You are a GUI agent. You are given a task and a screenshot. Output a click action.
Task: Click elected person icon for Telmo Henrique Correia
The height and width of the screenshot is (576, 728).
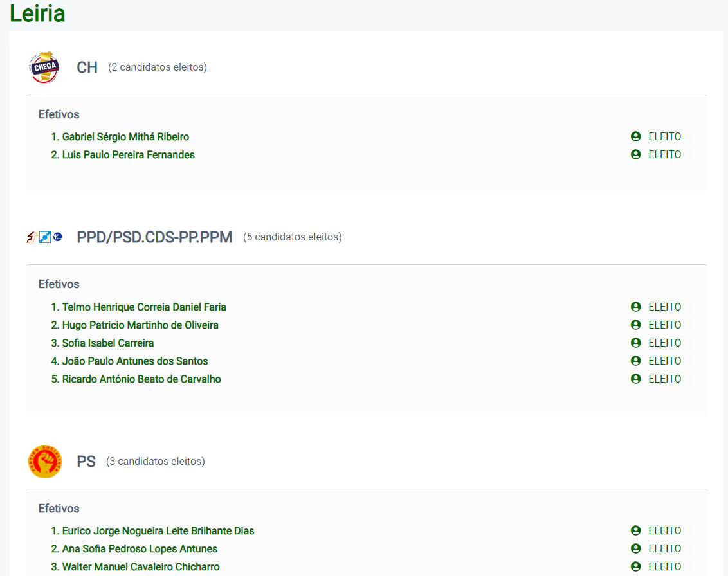tap(635, 307)
